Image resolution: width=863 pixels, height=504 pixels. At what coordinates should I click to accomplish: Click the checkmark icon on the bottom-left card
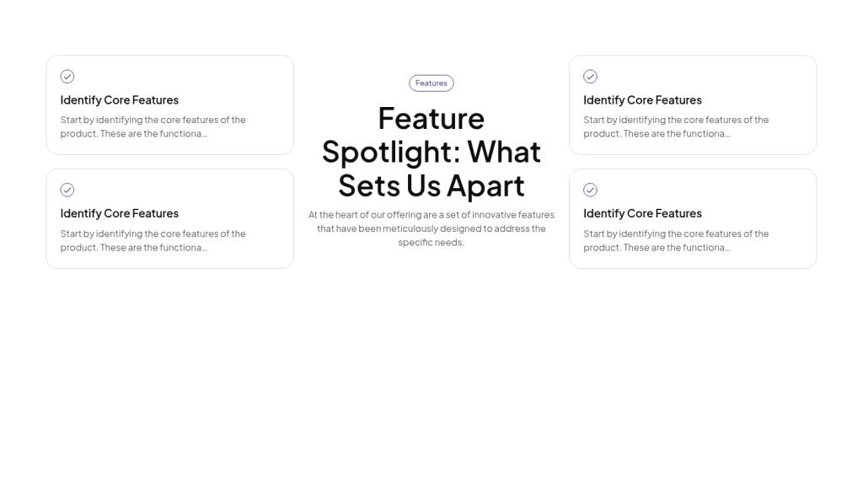click(67, 190)
